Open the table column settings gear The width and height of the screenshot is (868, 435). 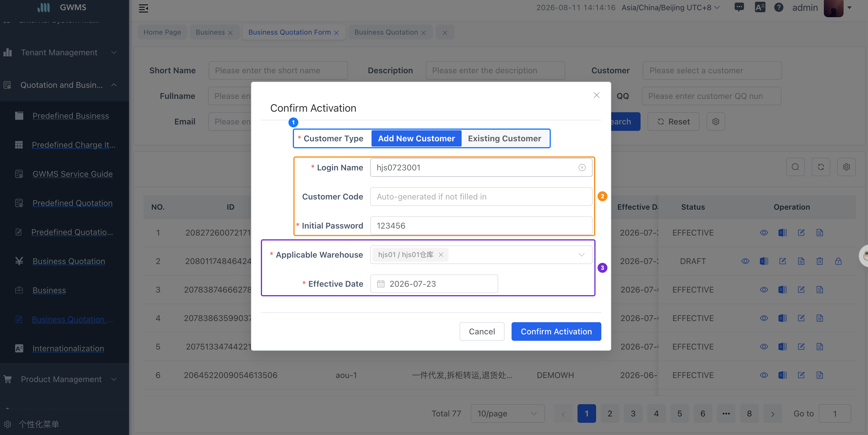click(x=847, y=167)
